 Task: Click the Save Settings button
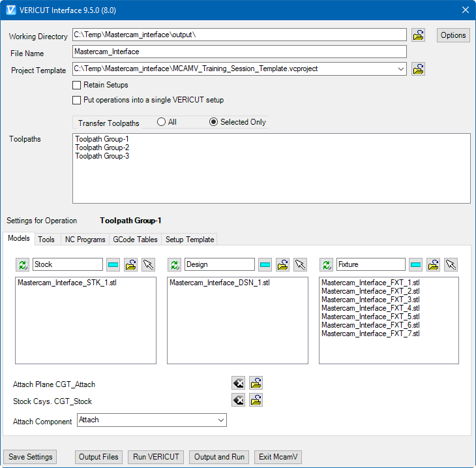[x=31, y=457]
